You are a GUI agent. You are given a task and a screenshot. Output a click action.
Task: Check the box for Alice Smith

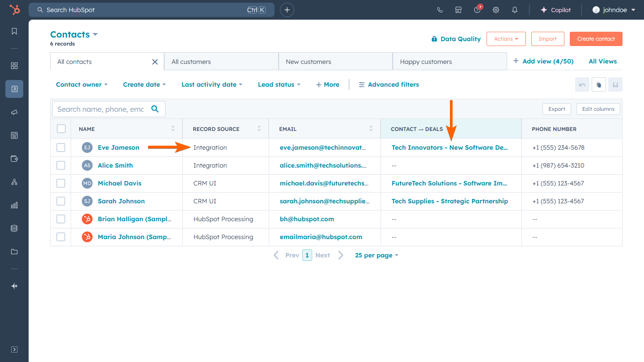61,165
